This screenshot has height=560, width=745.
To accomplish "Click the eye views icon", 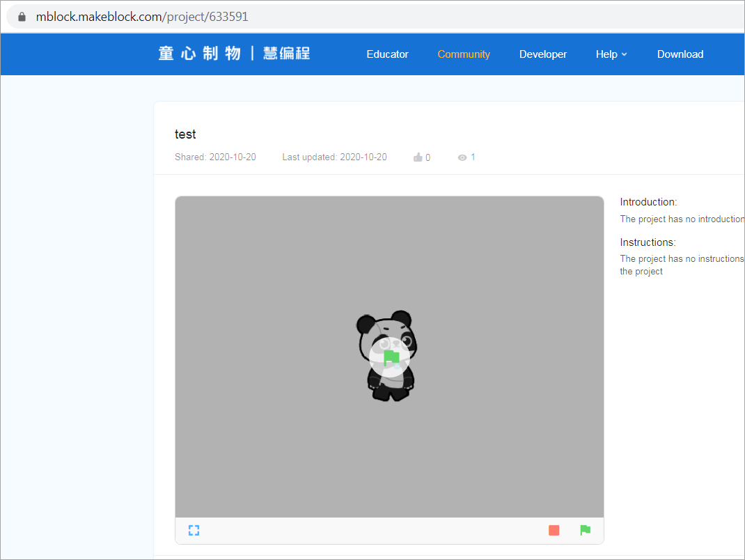I will tap(462, 157).
